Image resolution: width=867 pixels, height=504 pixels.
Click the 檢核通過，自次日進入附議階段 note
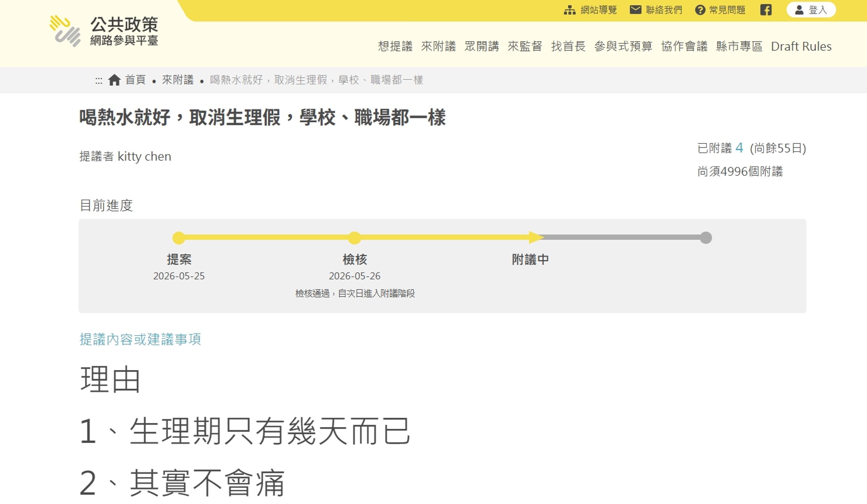pos(355,293)
